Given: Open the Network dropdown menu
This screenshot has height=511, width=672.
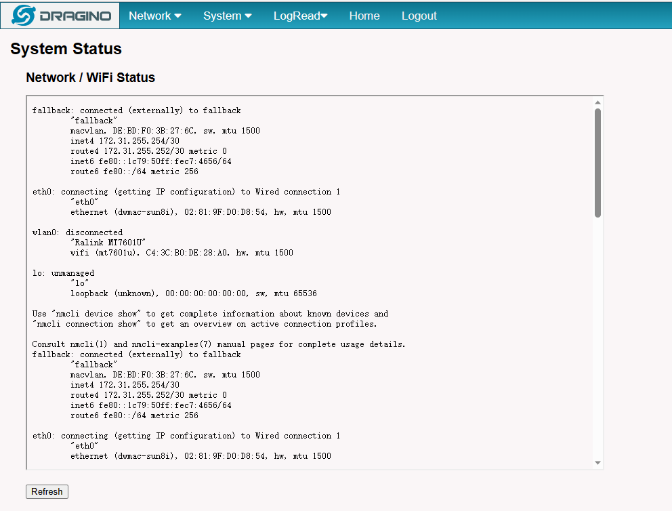Looking at the screenshot, I should (x=155, y=16).
